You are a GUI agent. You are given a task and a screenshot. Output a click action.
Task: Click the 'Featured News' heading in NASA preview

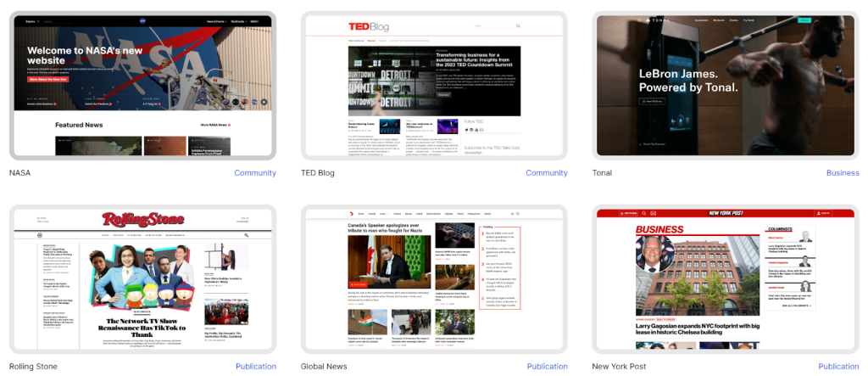pyautogui.click(x=79, y=126)
